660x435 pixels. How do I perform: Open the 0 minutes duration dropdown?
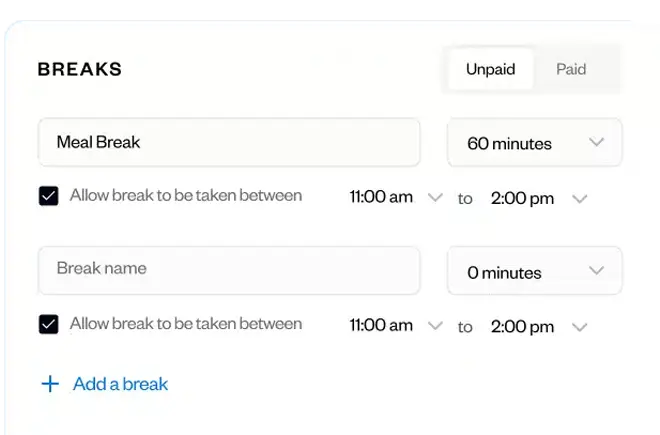coord(535,270)
